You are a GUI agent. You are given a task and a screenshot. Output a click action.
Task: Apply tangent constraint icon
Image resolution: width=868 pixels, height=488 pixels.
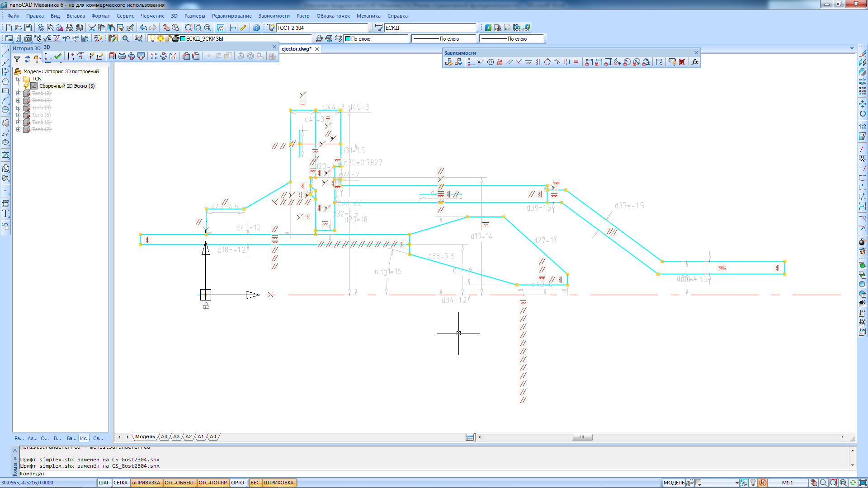pos(547,62)
